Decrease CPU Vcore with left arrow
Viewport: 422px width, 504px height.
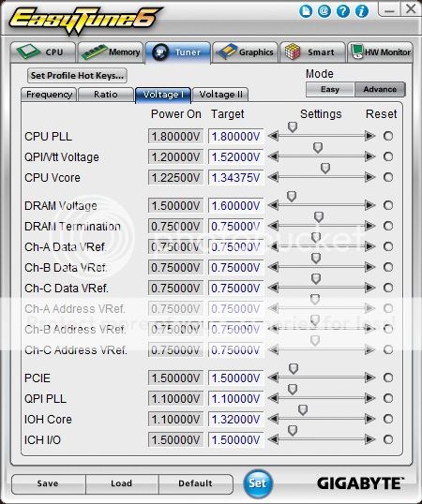click(273, 177)
